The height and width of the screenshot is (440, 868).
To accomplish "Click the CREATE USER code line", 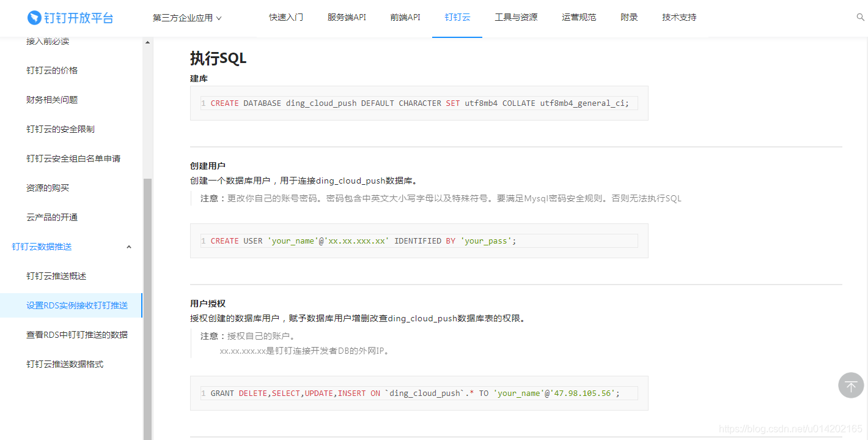I will tap(419, 241).
